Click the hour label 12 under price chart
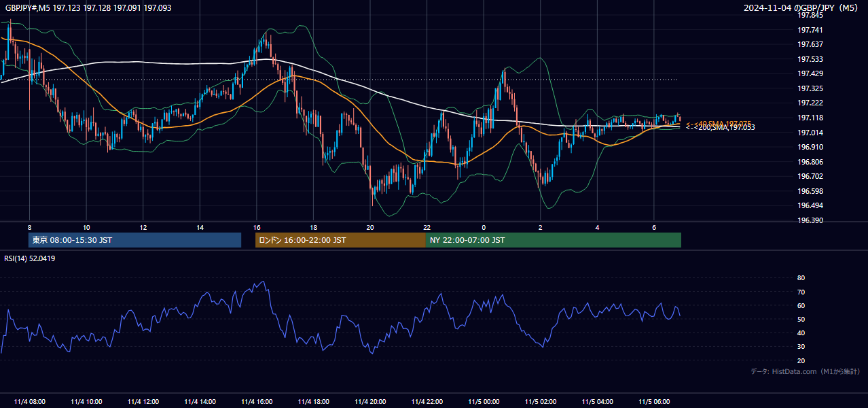Viewport: 868px width, 408px height. (x=143, y=227)
